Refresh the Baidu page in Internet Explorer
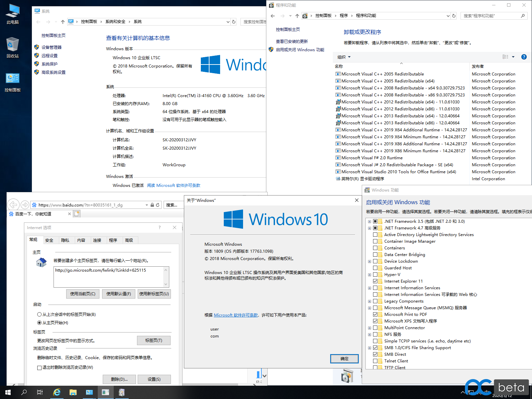Viewport: 532px width, 399px height. point(158,205)
